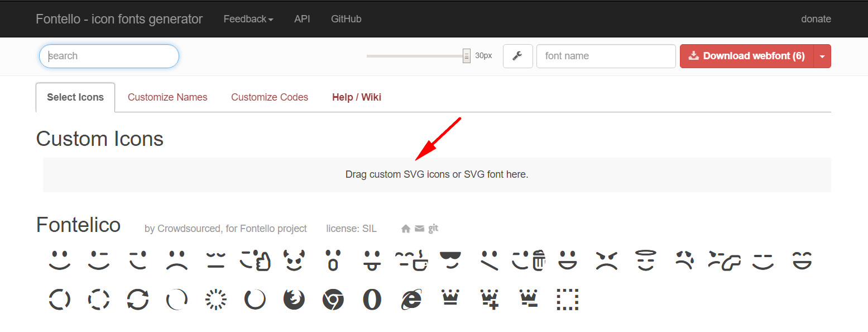Select the happy smiley face icon
This screenshot has width=868, height=332.
tap(60, 260)
